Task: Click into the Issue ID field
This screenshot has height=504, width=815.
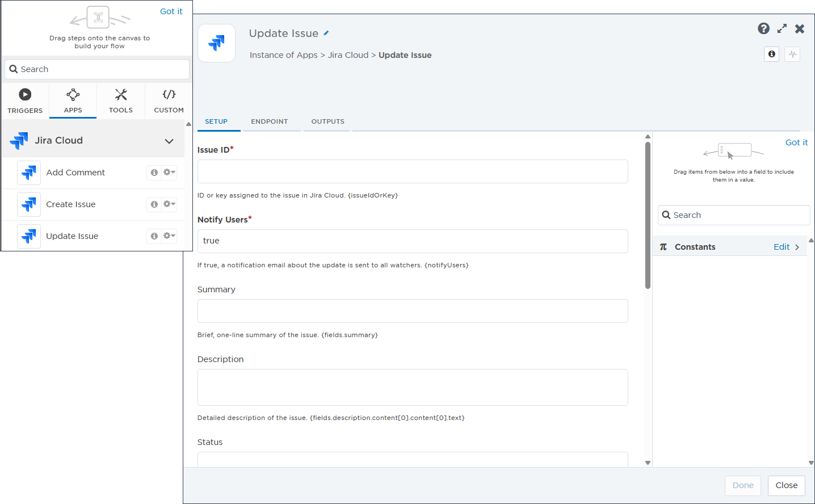Action: tap(413, 171)
